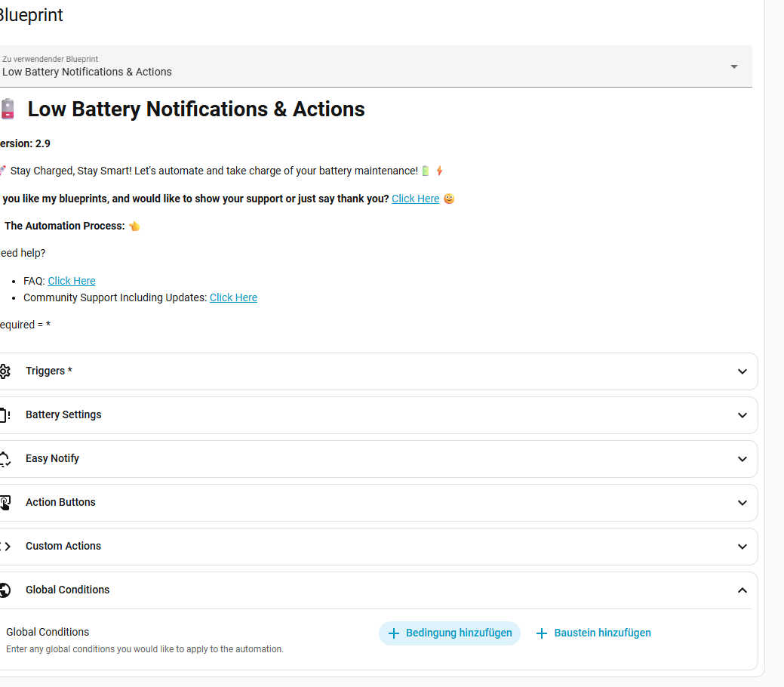This screenshot has height=687, width=784.
Task: Click the gear icon beside Triggers
Action: [x=5, y=371]
